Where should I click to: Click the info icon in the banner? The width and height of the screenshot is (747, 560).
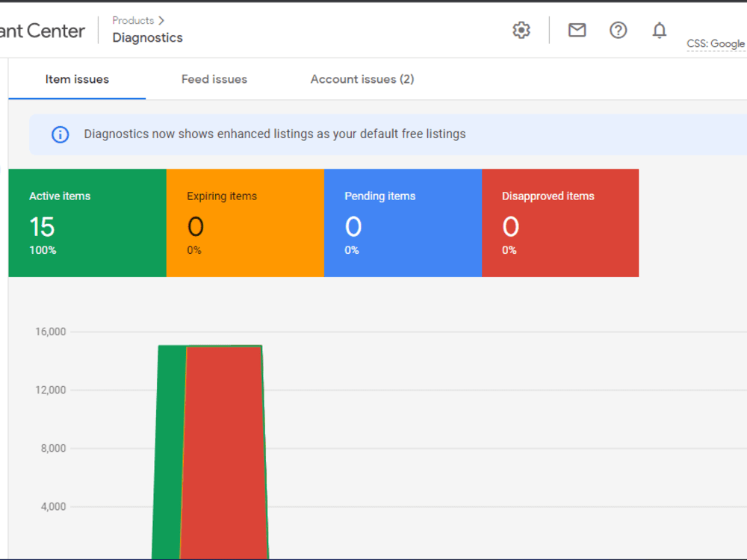60,134
